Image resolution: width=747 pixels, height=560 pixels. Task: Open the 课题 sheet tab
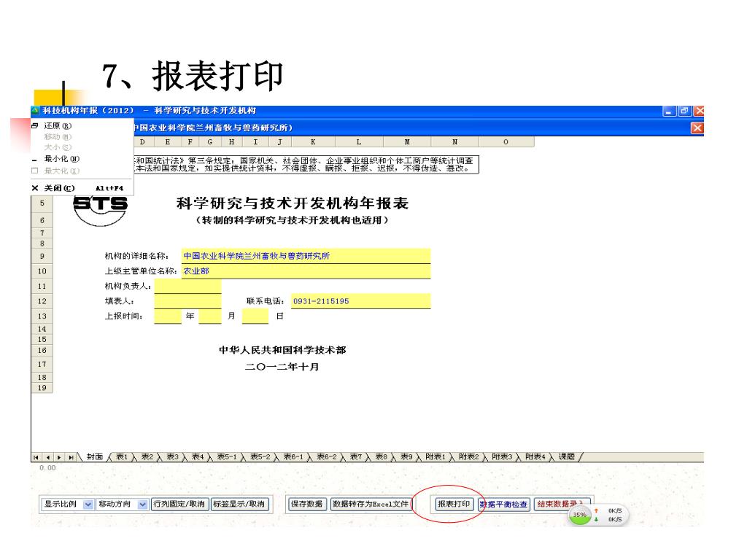coord(566,456)
